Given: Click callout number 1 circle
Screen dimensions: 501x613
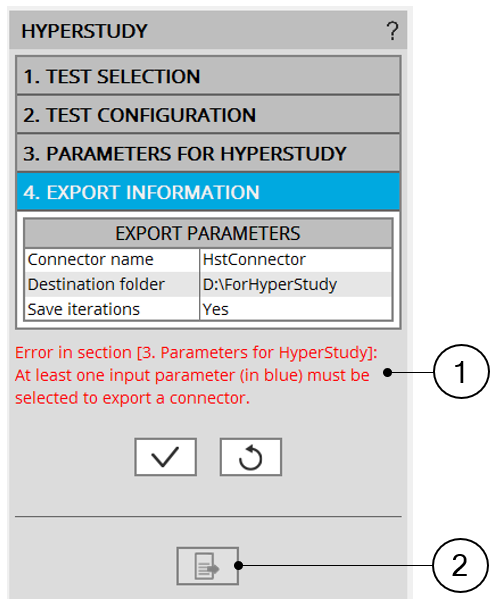Looking at the screenshot, I should coord(461,371).
